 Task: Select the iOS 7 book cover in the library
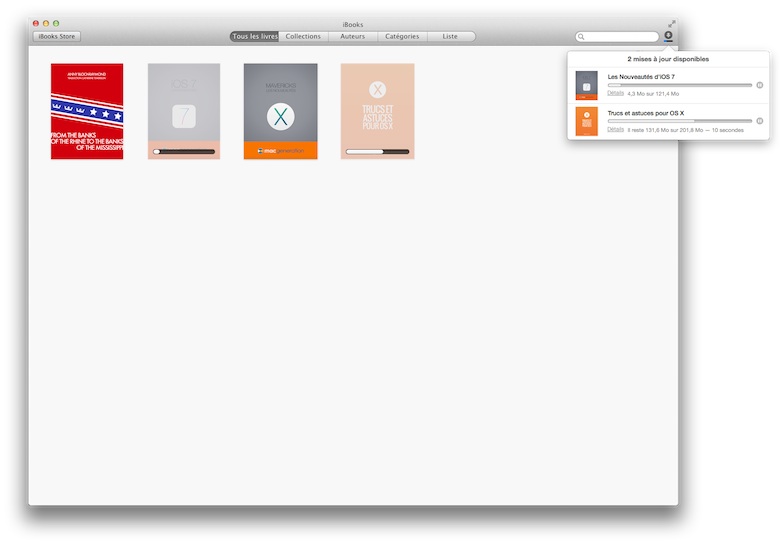pos(184,111)
